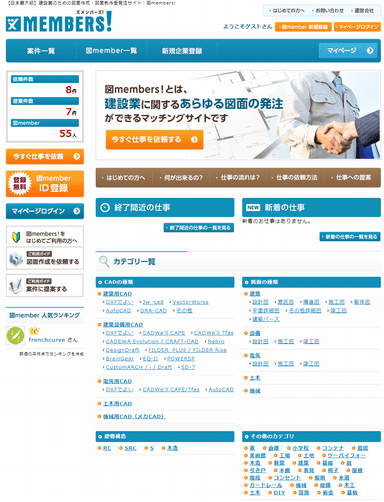Select 何が出来るの? in the brown menu bar
The height and width of the screenshot is (502, 384).
(x=181, y=178)
